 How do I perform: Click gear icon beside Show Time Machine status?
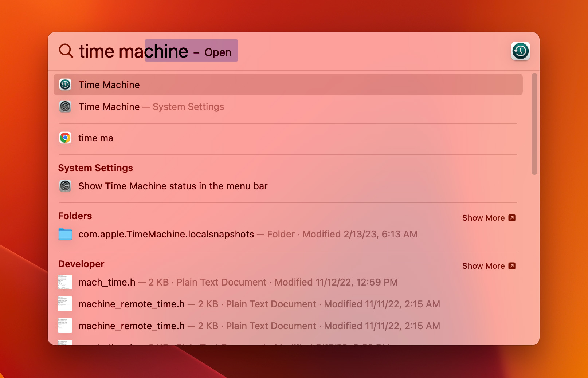(65, 186)
